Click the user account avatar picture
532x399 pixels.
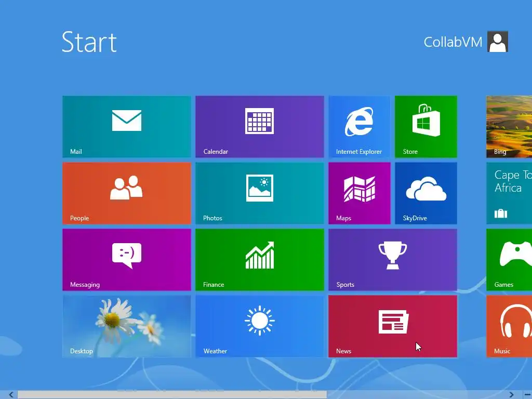[498, 42]
